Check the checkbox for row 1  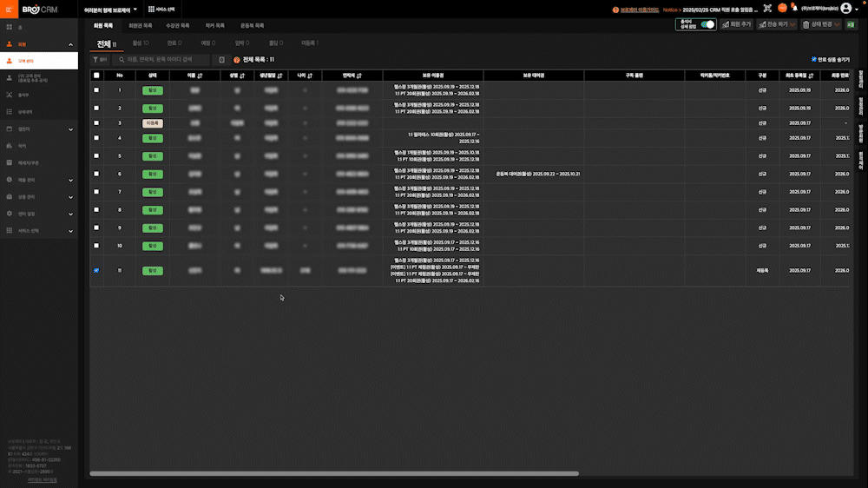[x=96, y=89]
